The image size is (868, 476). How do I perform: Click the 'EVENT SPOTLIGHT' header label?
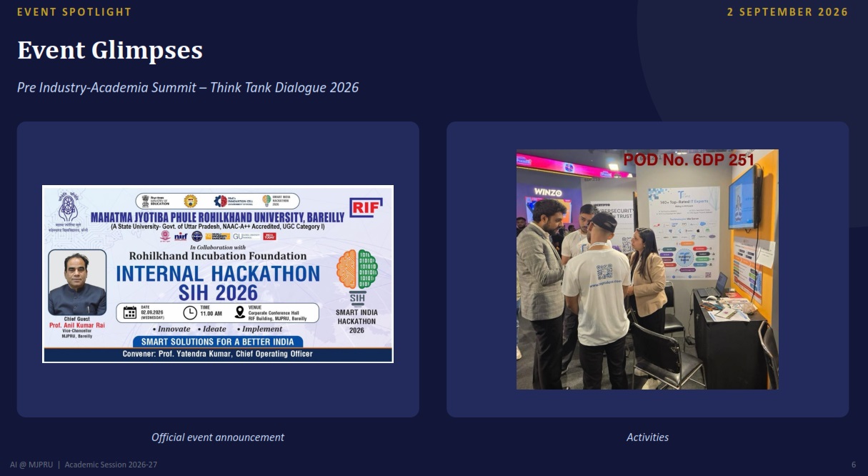[x=74, y=11]
